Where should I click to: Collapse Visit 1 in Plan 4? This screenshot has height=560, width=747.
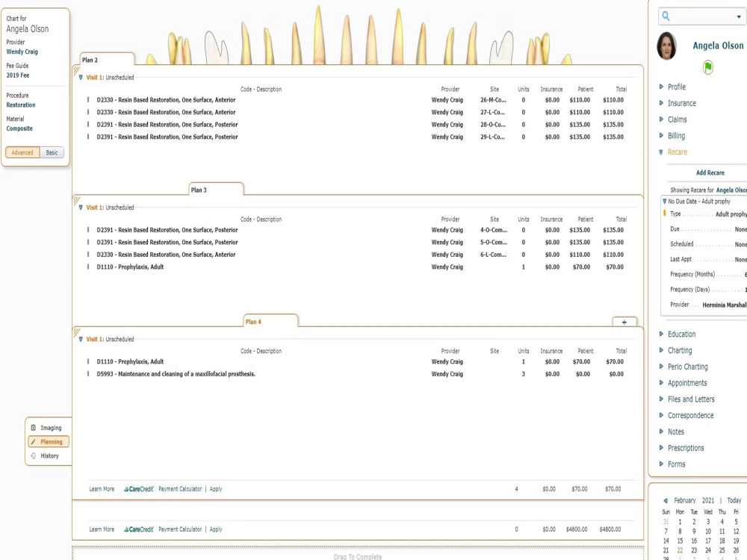[x=81, y=340]
